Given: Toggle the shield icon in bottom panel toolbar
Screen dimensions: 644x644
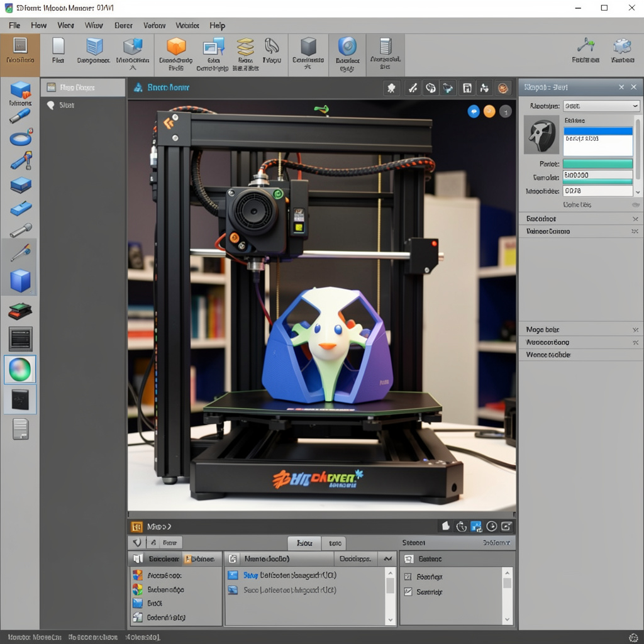Looking at the screenshot, I should pyautogui.click(x=137, y=543).
